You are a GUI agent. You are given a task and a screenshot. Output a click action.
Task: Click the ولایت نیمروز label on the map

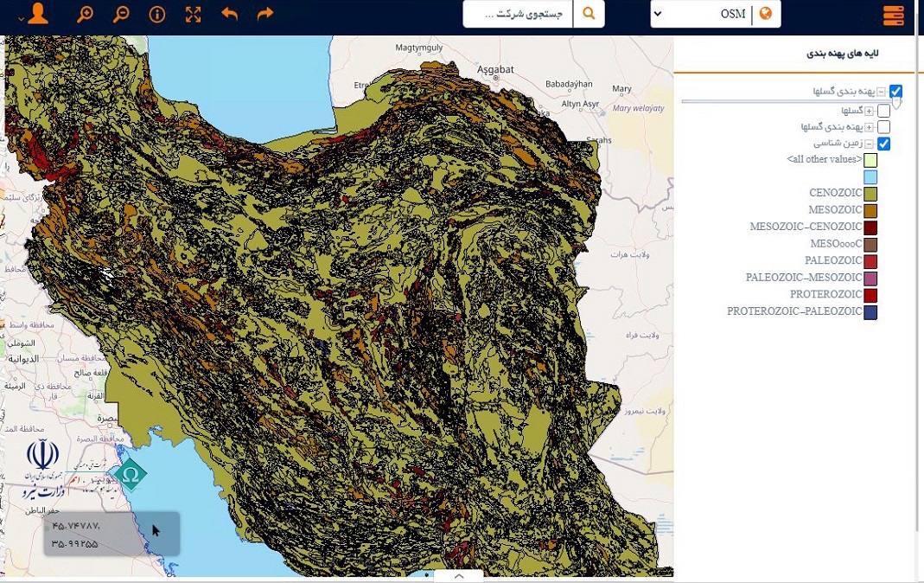645,411
